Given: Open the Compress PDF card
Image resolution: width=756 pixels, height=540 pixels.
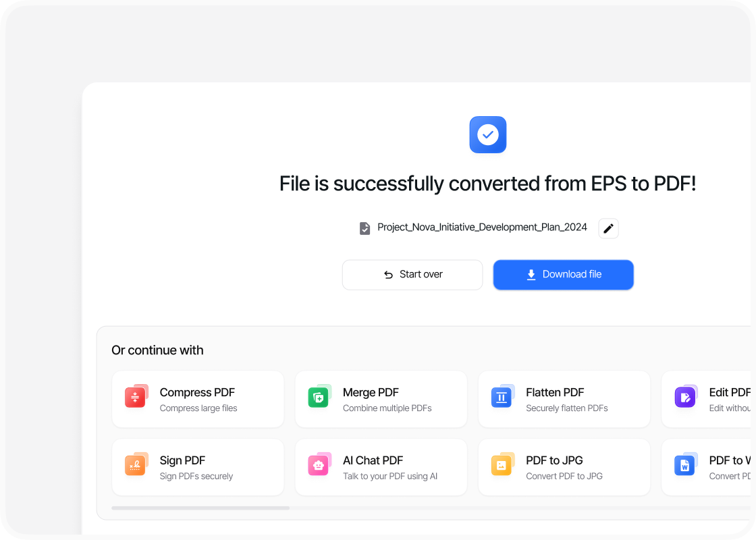Looking at the screenshot, I should click(x=197, y=399).
